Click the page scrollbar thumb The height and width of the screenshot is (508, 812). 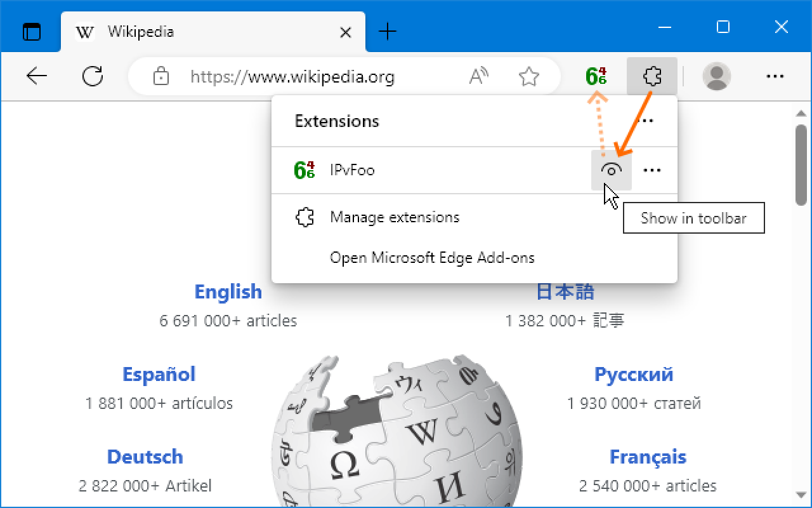pos(801,164)
